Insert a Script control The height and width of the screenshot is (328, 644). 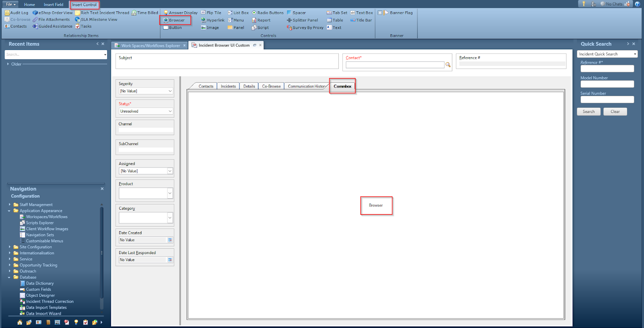coord(260,28)
